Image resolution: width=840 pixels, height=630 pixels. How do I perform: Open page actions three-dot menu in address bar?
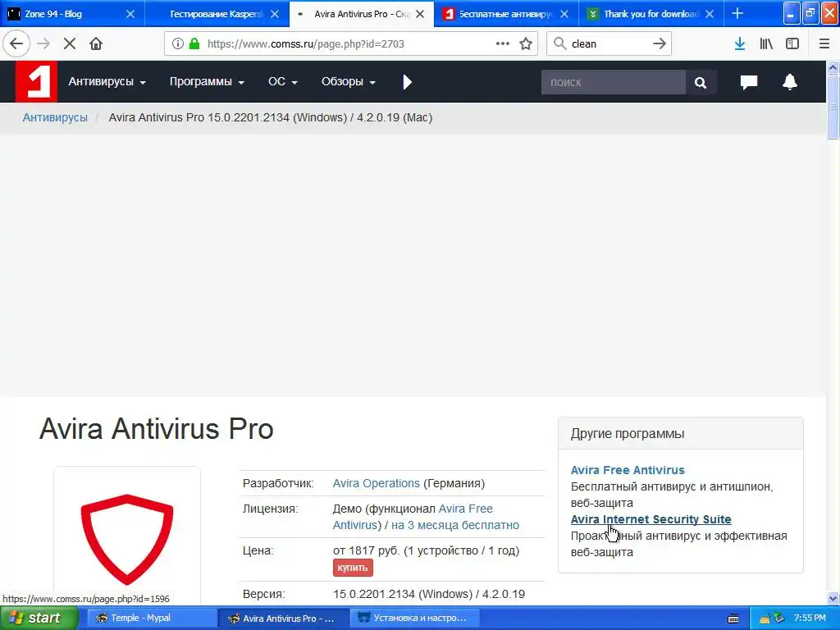tap(503, 43)
